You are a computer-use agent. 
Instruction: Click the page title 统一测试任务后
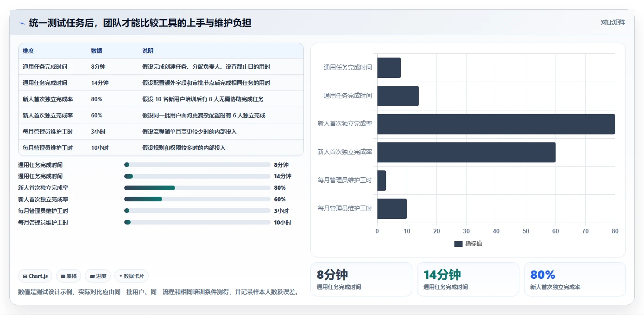(140, 23)
